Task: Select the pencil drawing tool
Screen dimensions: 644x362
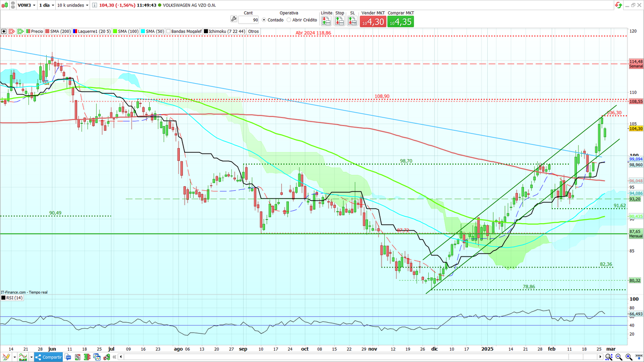Action: click(6, 357)
